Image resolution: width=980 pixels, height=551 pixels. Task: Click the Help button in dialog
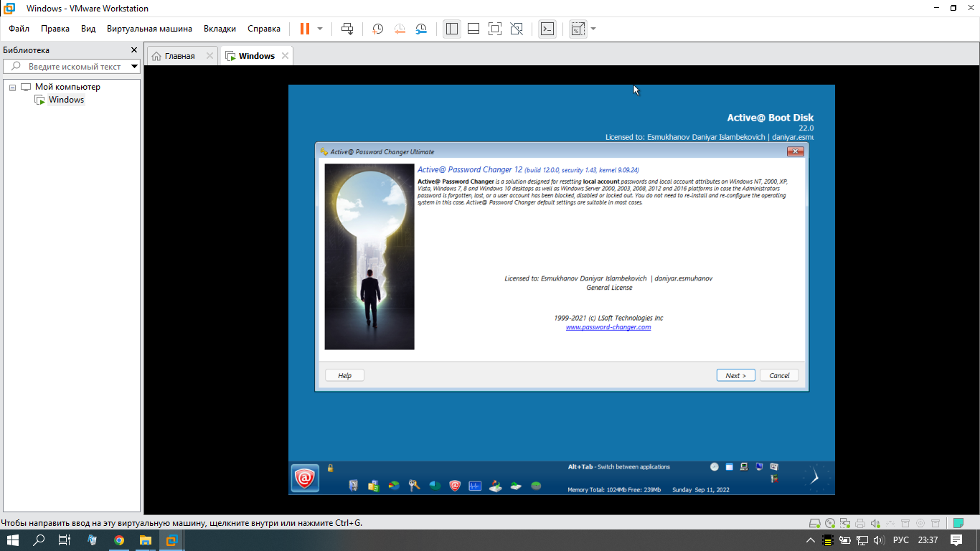coord(344,375)
